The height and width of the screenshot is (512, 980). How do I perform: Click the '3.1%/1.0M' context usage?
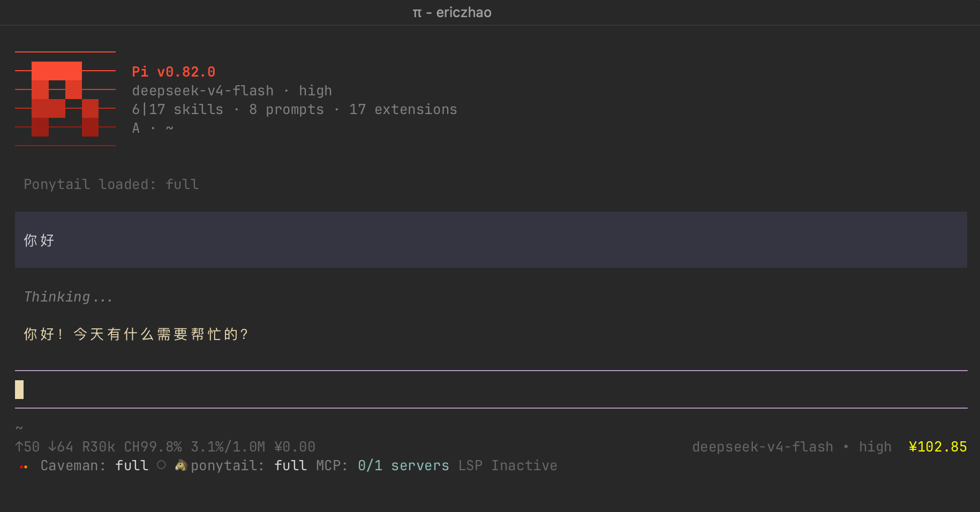[228, 447]
